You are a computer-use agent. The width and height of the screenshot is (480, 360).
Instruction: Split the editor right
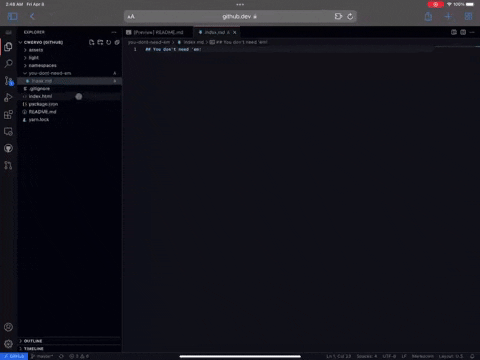pyautogui.click(x=463, y=32)
